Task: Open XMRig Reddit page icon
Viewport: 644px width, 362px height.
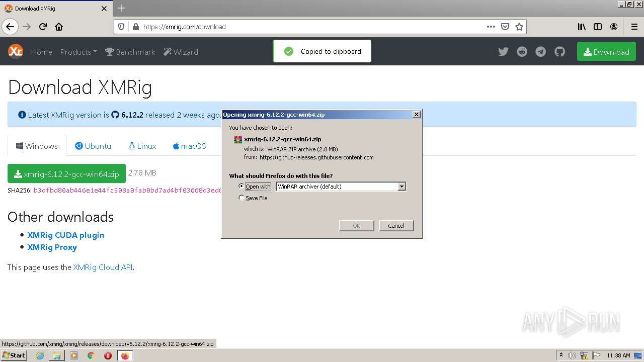Action: (522, 52)
